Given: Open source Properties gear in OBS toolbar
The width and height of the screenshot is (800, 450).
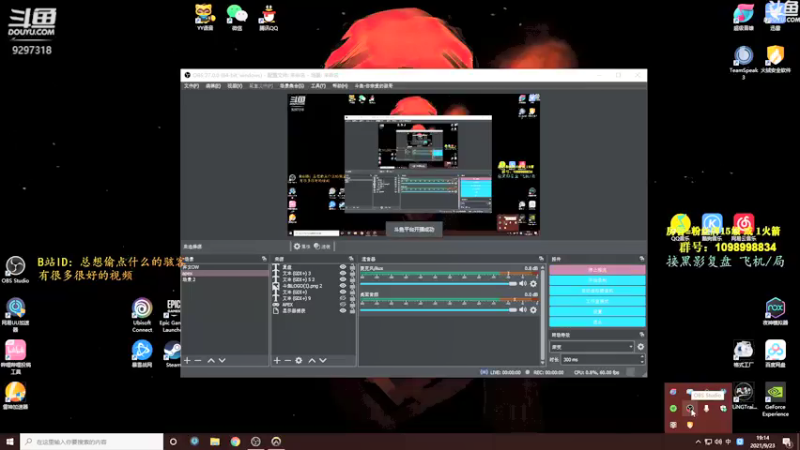Looking at the screenshot, I should pyautogui.click(x=302, y=246).
